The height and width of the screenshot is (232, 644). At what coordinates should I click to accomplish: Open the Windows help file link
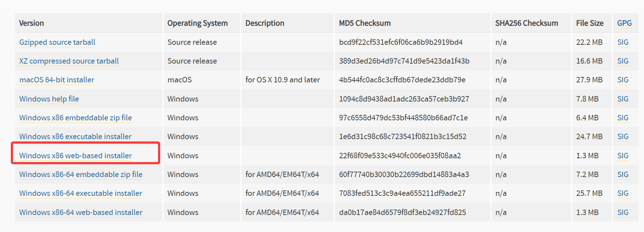click(x=49, y=99)
